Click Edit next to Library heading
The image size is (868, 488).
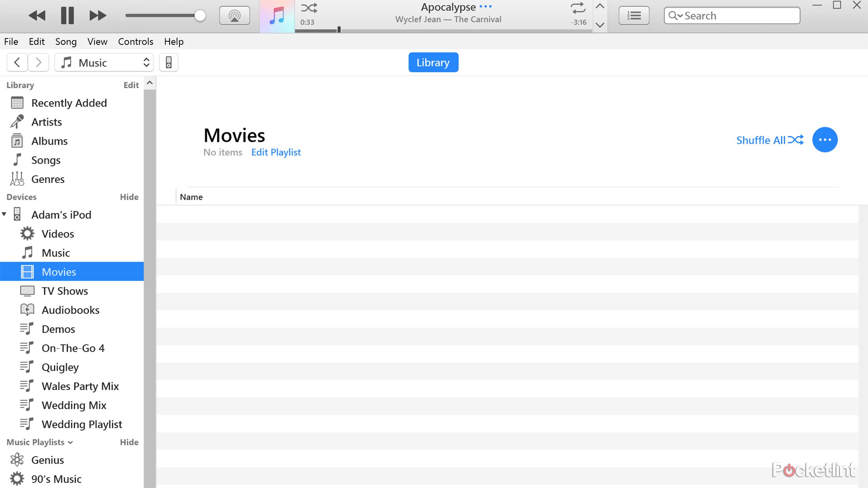coord(131,85)
